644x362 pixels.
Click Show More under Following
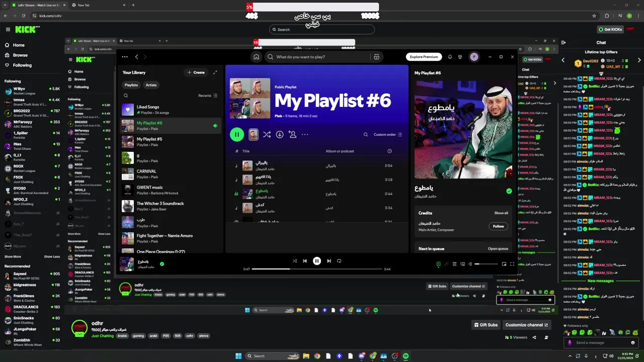(13, 256)
